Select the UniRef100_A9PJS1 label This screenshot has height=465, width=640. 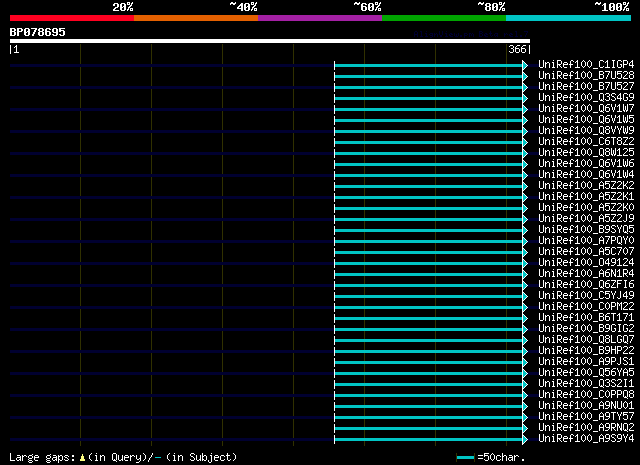(586, 362)
